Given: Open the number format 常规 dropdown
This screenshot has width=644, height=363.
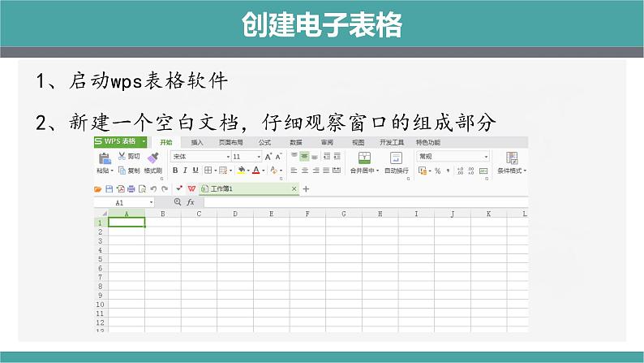Looking at the screenshot, I should coord(486,157).
